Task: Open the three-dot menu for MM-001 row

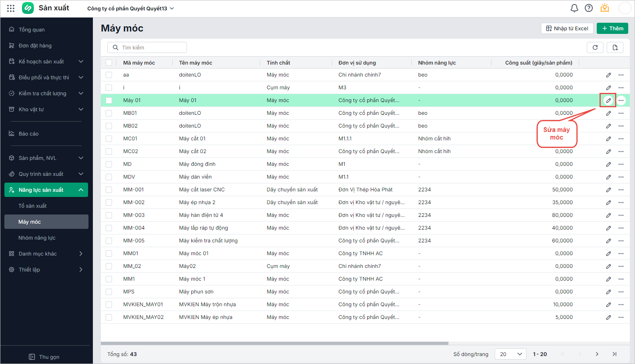Action: 621,190
